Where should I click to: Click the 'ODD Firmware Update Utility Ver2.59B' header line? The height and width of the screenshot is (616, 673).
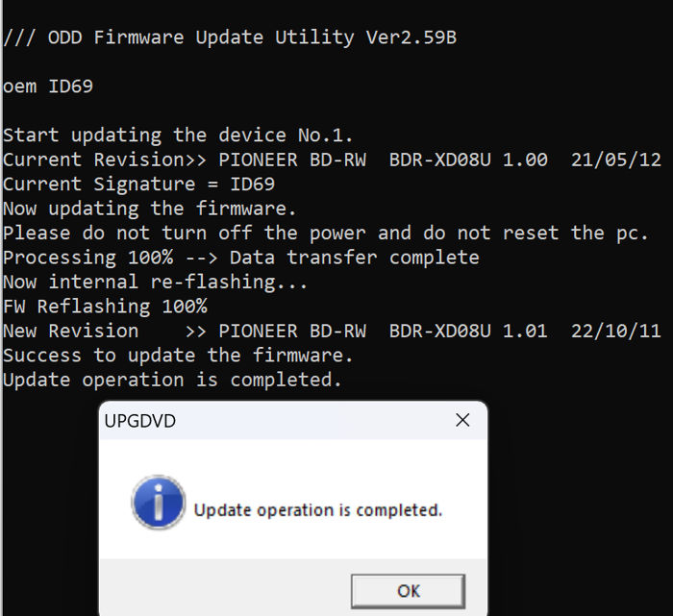click(x=230, y=37)
